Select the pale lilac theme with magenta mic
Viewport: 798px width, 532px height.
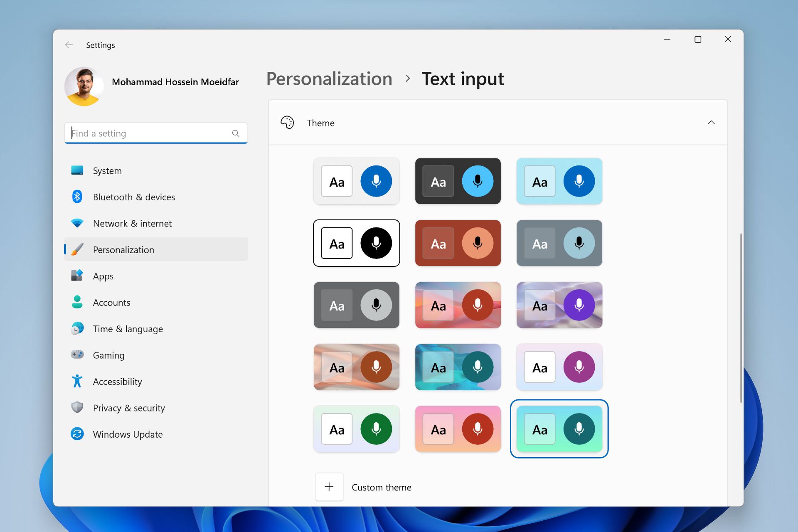[x=559, y=367]
